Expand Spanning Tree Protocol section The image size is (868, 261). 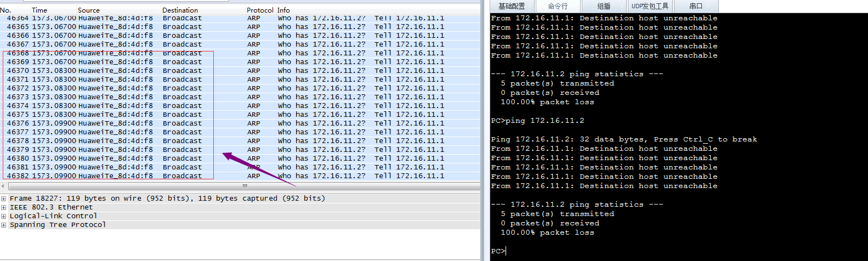click(4, 225)
